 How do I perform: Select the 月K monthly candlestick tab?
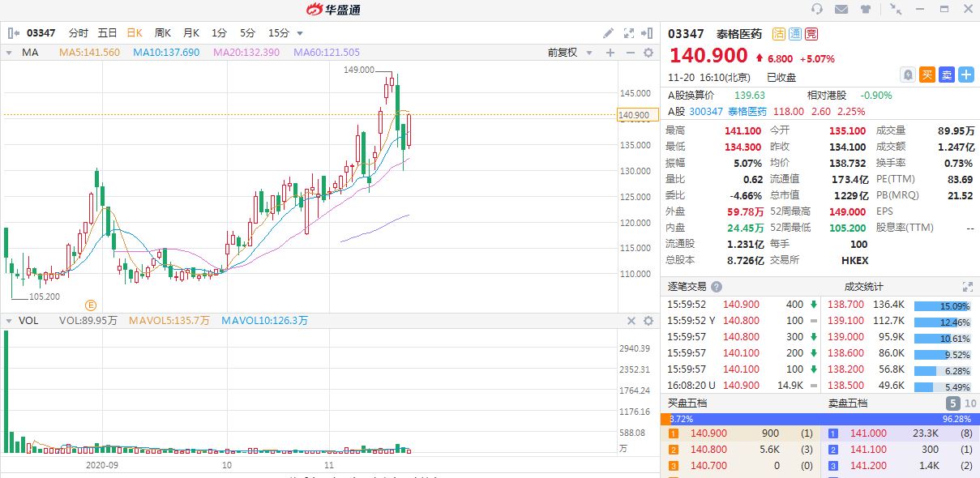pyautogui.click(x=191, y=33)
